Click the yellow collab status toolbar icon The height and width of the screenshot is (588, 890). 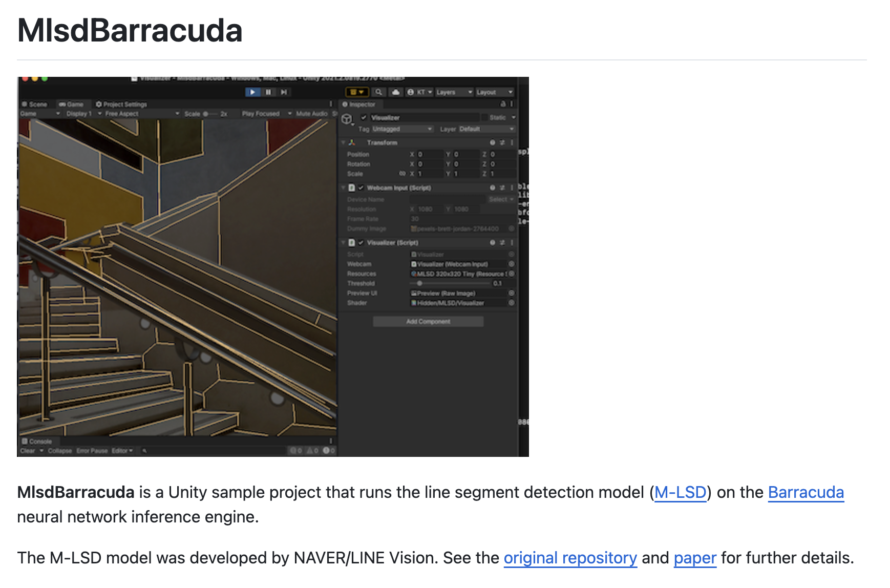(x=357, y=92)
